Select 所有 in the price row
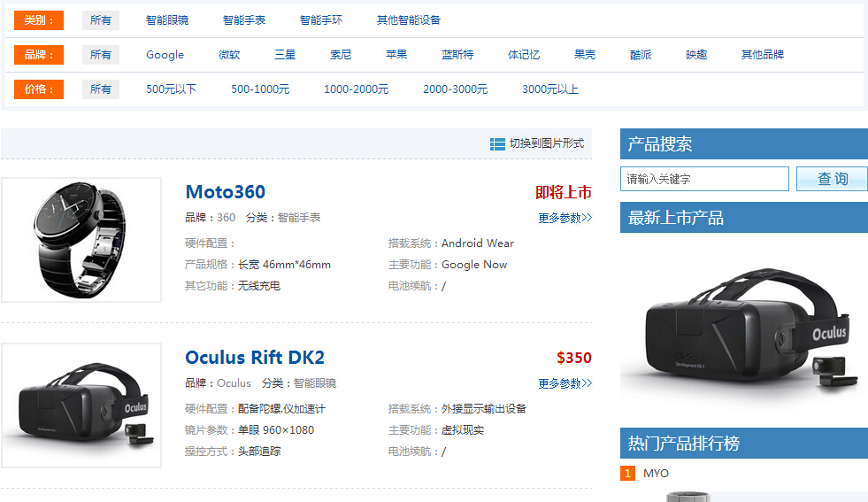 click(101, 89)
